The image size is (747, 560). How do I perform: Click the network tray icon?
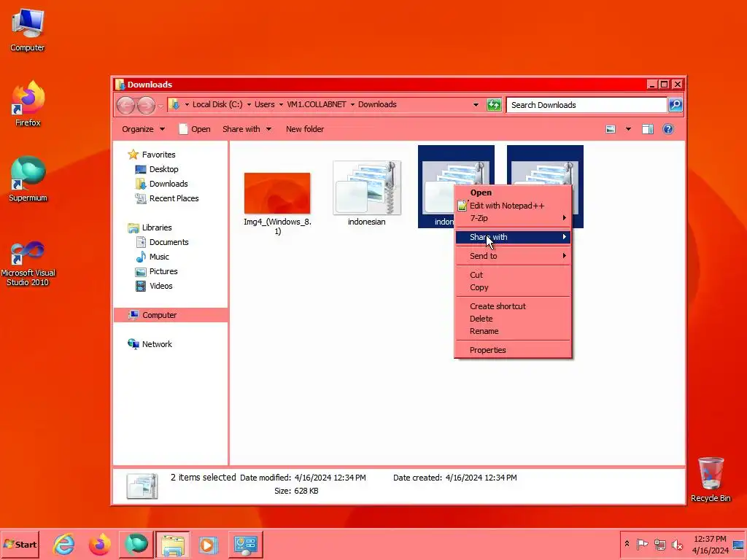659,544
